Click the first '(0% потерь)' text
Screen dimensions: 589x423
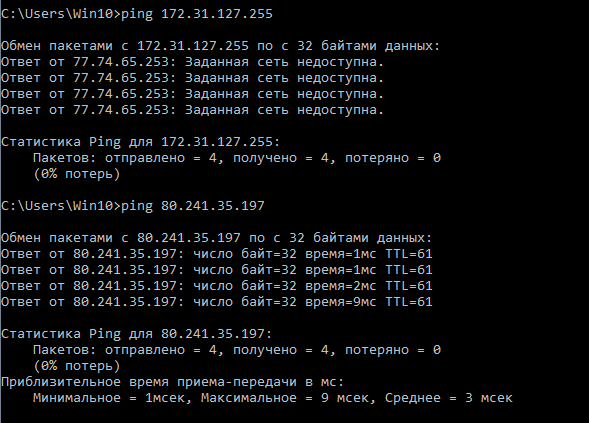tap(77, 174)
